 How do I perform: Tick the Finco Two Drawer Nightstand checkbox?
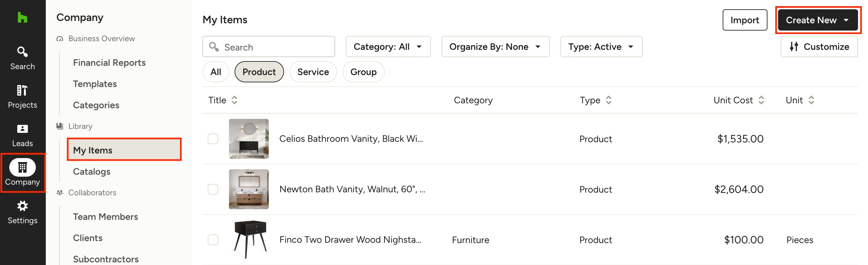[x=213, y=240]
